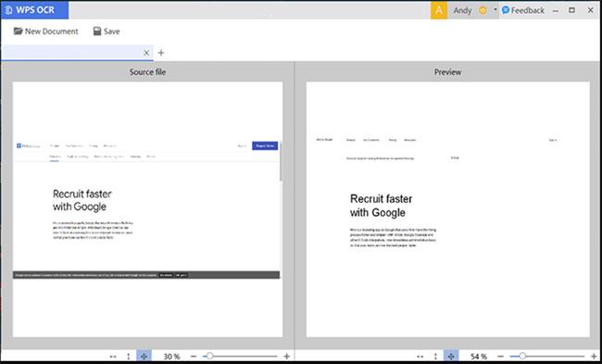
Task: Zoom out the source file view
Action: point(194,357)
